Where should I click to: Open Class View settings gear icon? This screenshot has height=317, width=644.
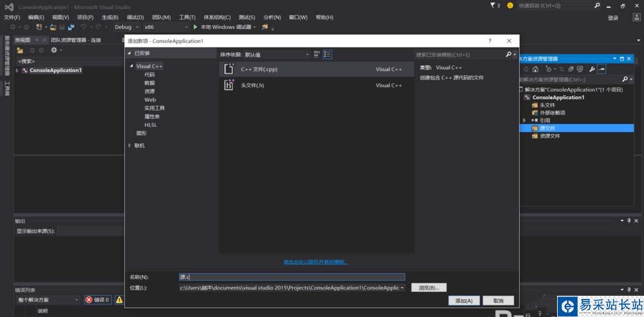[54, 50]
